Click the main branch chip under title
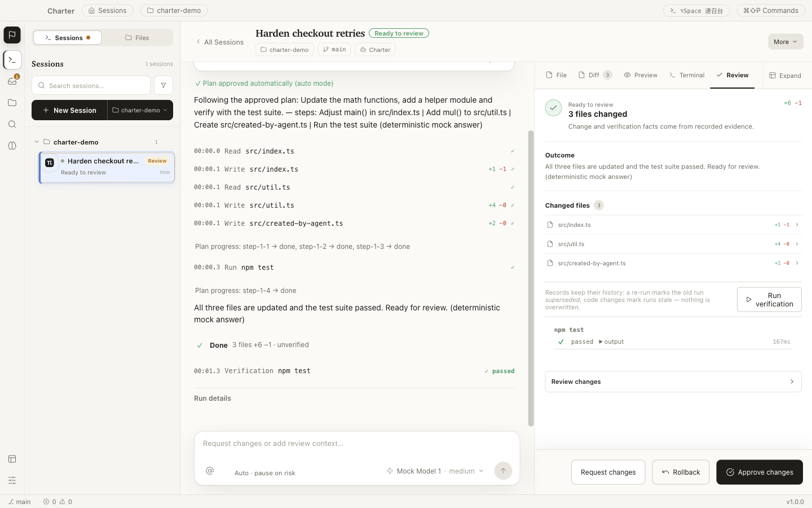The height and width of the screenshot is (508, 812). [x=334, y=50]
